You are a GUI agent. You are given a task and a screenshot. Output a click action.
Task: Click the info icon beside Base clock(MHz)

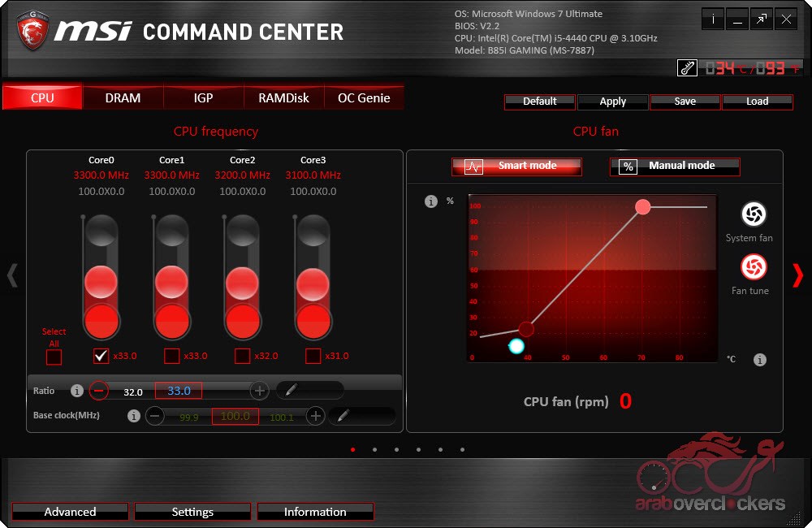(134, 416)
